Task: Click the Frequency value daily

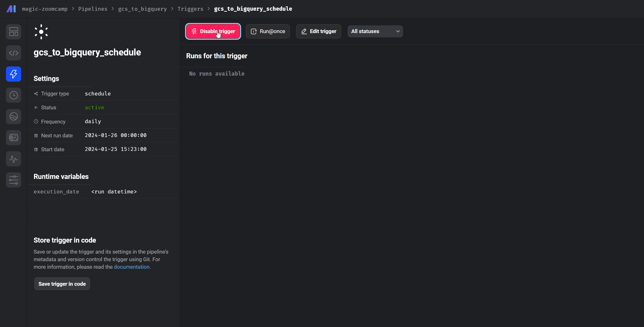Action: pyautogui.click(x=93, y=121)
